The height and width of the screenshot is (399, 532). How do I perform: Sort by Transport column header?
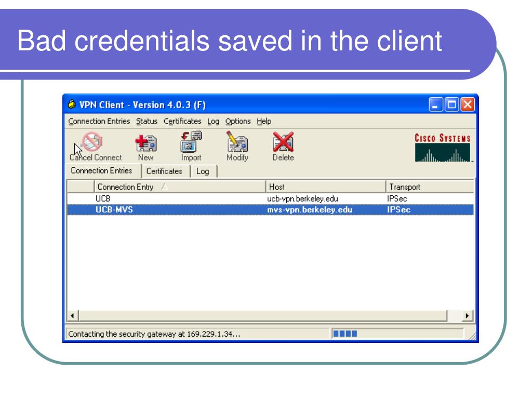[430, 187]
